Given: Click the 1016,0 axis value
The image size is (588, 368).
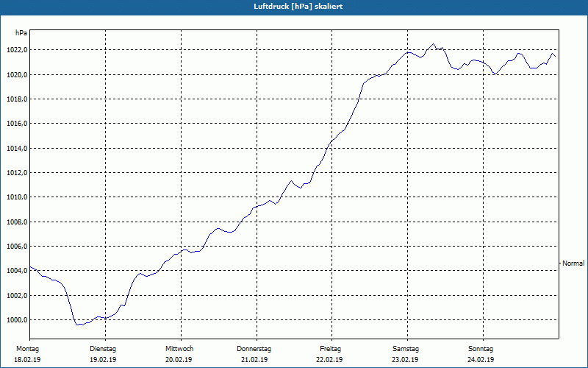Looking at the screenshot, I should click(x=17, y=124).
